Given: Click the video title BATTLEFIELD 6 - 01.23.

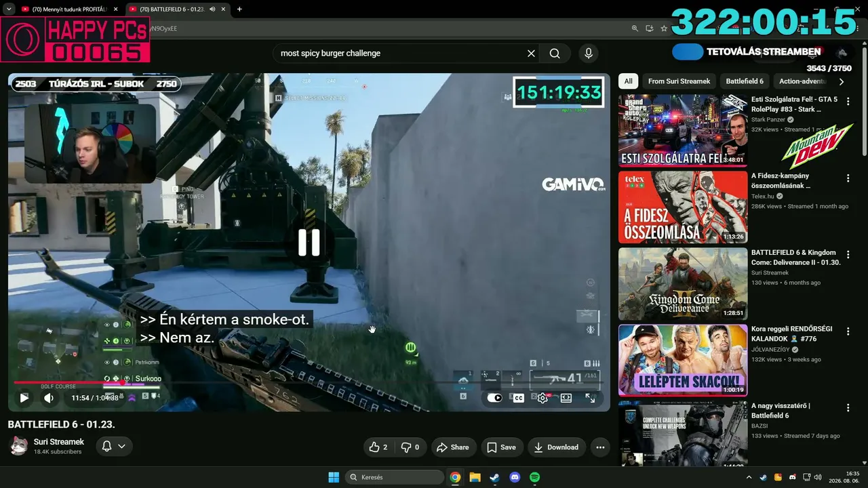Looking at the screenshot, I should point(61,424).
